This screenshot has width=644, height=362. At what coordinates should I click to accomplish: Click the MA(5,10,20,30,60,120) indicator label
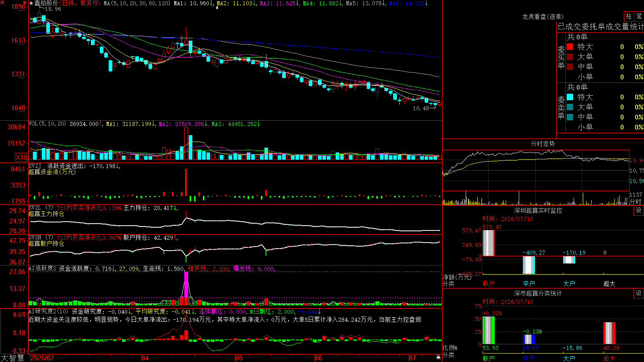coord(138,3)
